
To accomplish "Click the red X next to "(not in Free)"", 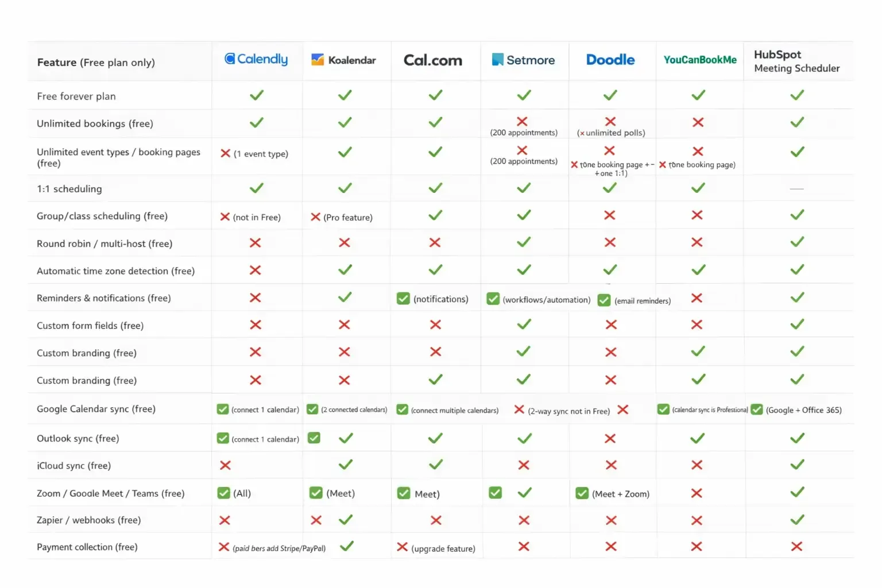I will click(x=225, y=217).
